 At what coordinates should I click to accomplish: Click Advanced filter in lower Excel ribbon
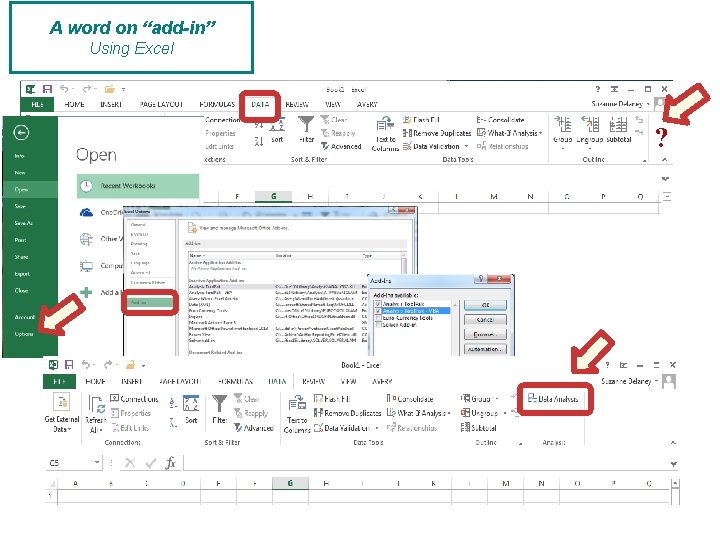pos(254,428)
